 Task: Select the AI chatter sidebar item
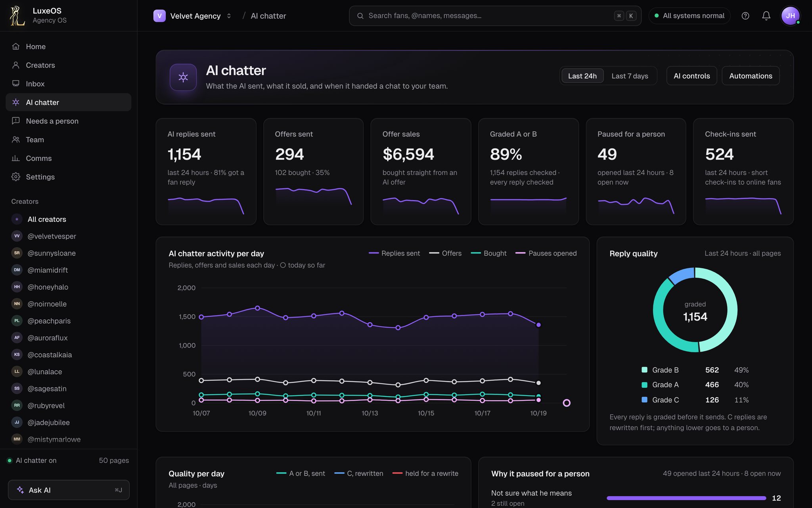pos(68,102)
